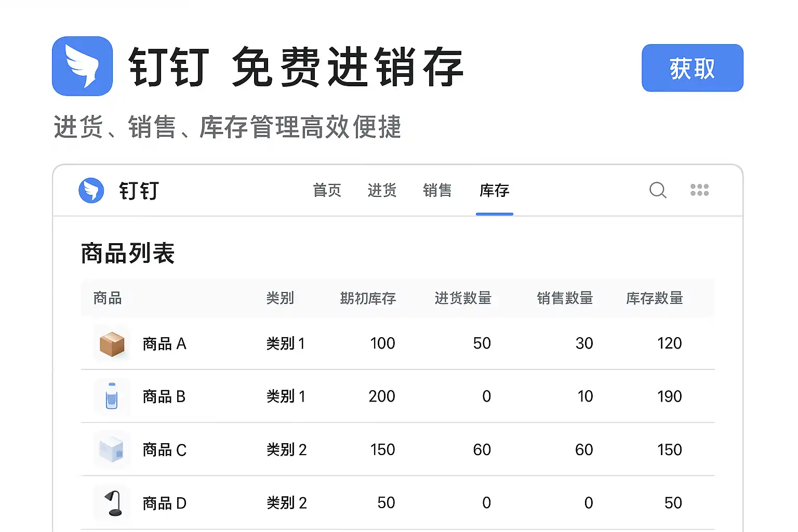Click 类别 2 in the 商品 C row
This screenshot has height=532, width=798.
(287, 449)
